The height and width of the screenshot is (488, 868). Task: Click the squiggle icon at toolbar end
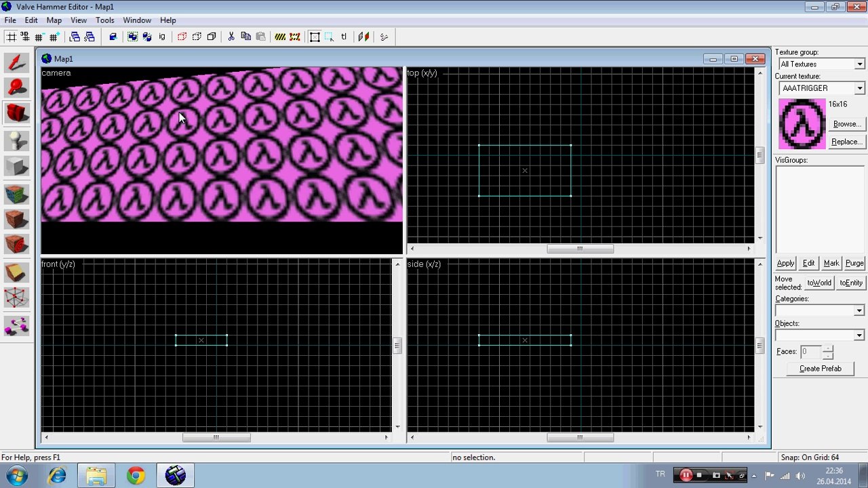click(384, 37)
